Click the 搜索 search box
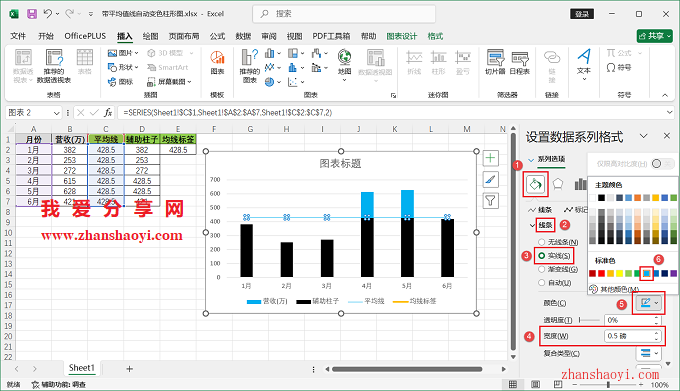 click(344, 14)
